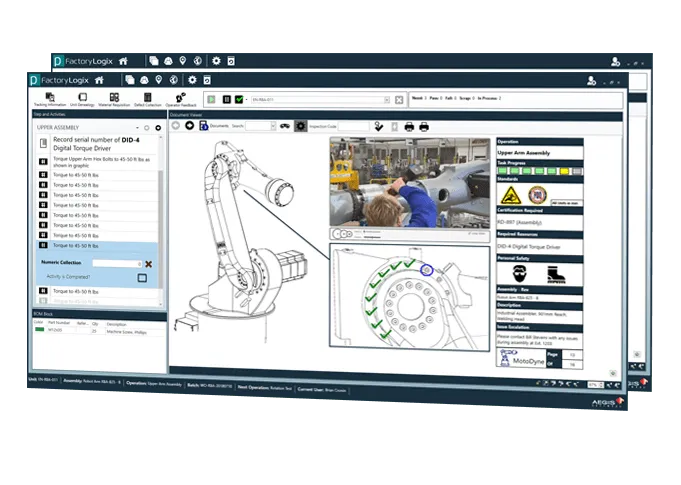Open the stacked documents icon in front window
Viewport: 681px width, 485px height.
click(129, 80)
